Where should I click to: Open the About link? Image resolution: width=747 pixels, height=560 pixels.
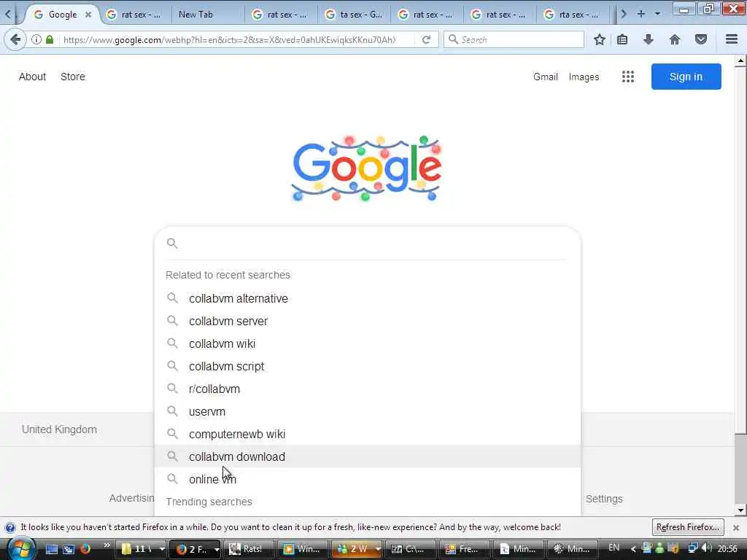point(32,77)
